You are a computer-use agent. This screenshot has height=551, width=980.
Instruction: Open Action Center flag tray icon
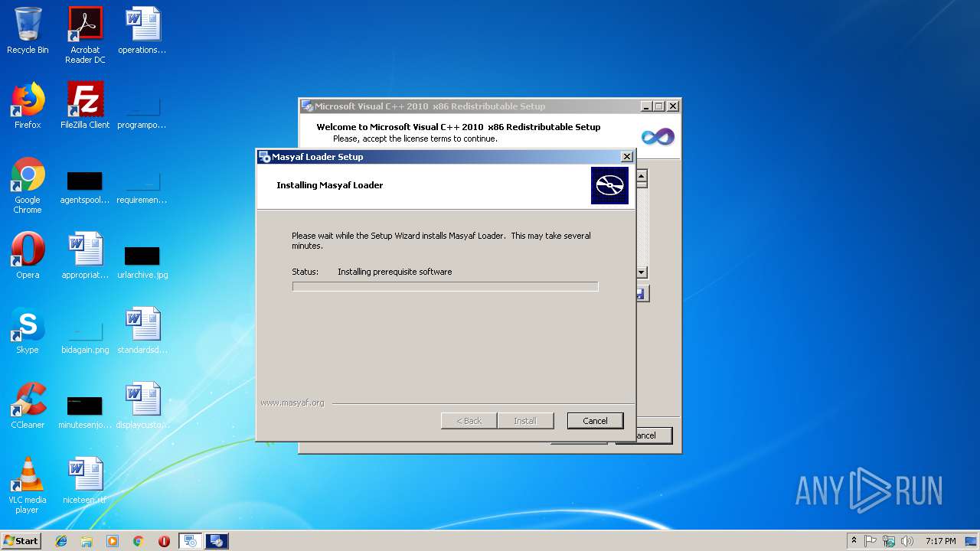pyautogui.click(x=871, y=541)
